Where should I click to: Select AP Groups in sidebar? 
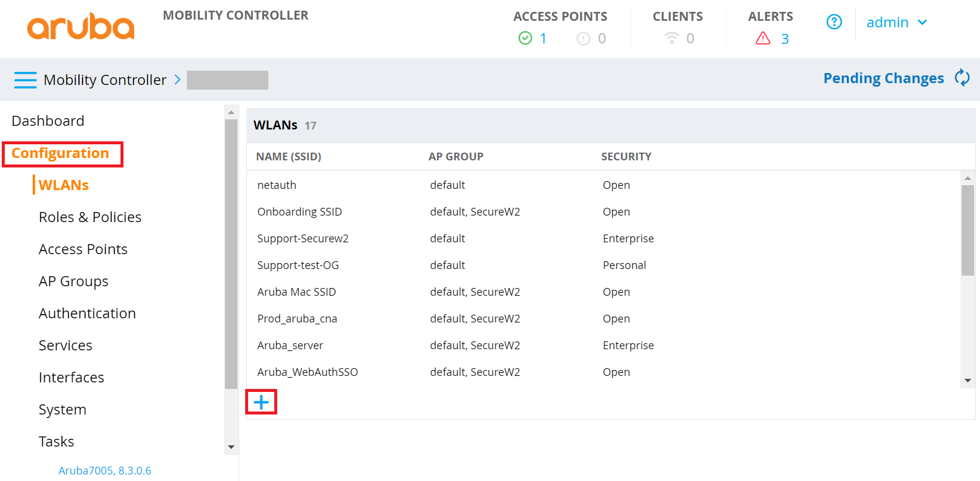74,281
